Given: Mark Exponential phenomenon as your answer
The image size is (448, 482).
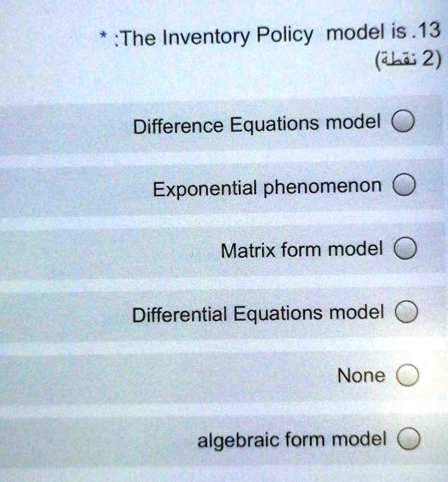Looking at the screenshot, I should [x=404, y=186].
